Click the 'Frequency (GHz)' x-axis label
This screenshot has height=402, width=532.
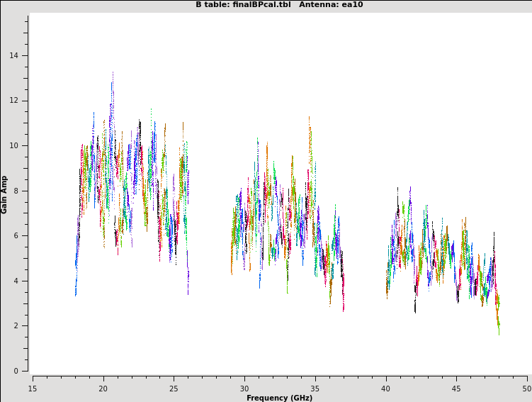pyautogui.click(x=279, y=398)
